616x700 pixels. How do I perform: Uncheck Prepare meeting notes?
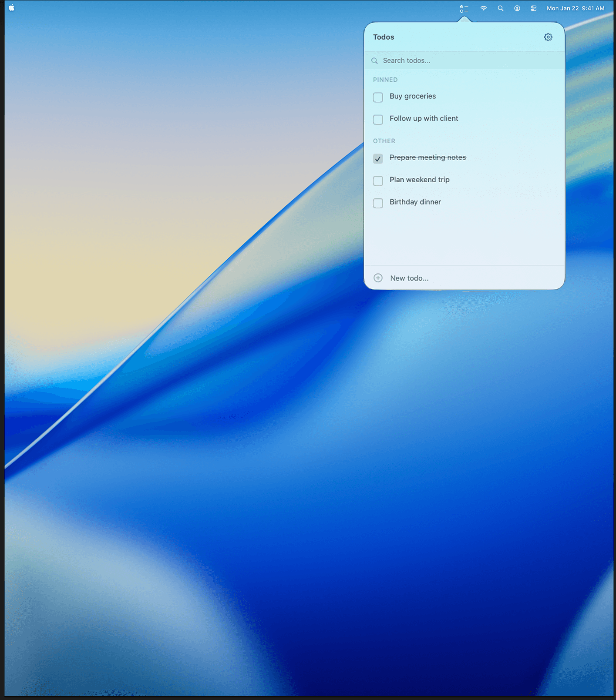378,158
